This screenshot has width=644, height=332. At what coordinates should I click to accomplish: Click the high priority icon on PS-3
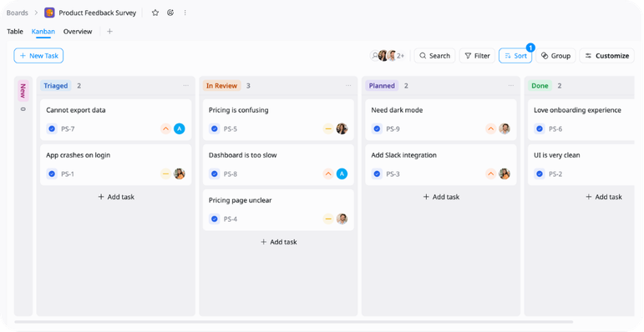point(491,174)
